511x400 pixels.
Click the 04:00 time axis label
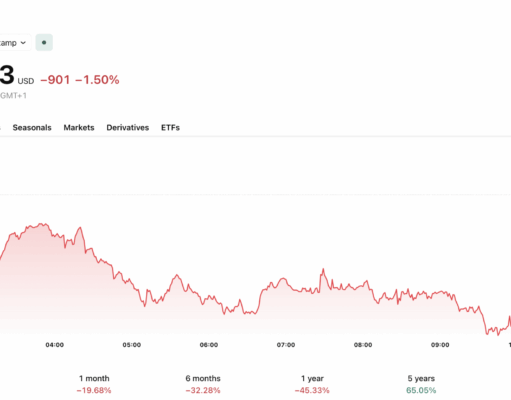pos(55,345)
